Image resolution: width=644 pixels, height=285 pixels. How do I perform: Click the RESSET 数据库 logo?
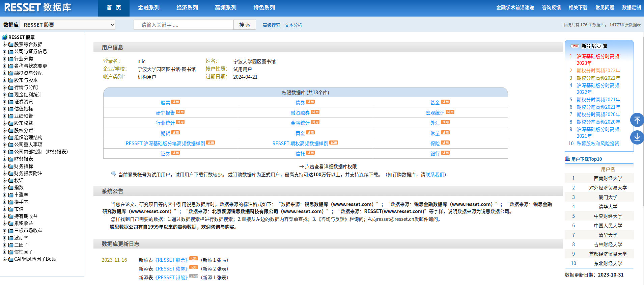click(x=37, y=7)
